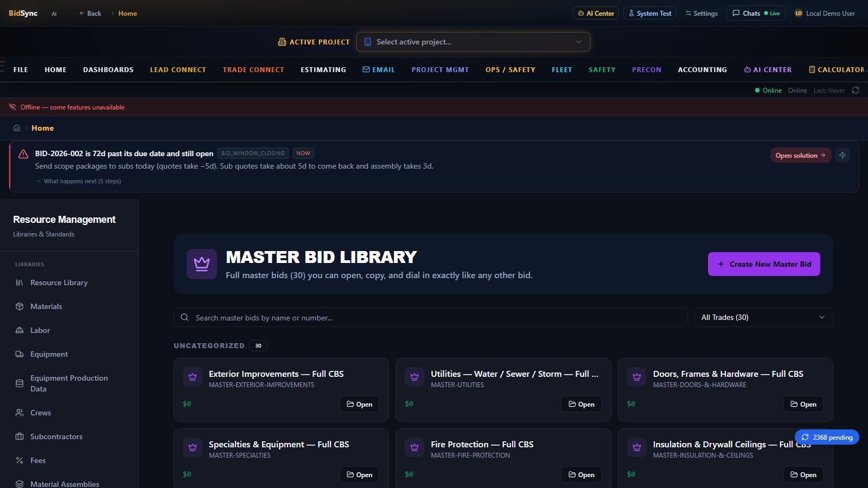Click the Back button in the top bar
Viewport: 868px width, 488px height.
[x=90, y=13]
